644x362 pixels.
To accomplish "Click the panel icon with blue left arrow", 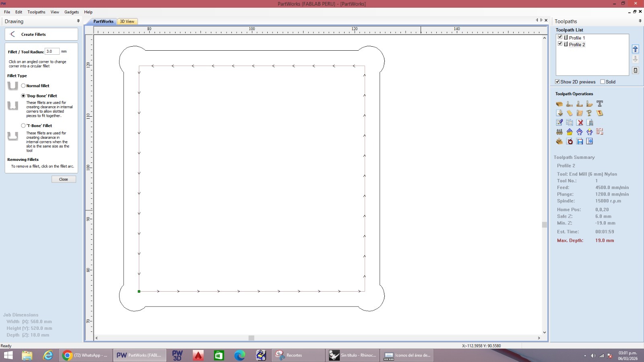I will pyautogui.click(x=590, y=141).
